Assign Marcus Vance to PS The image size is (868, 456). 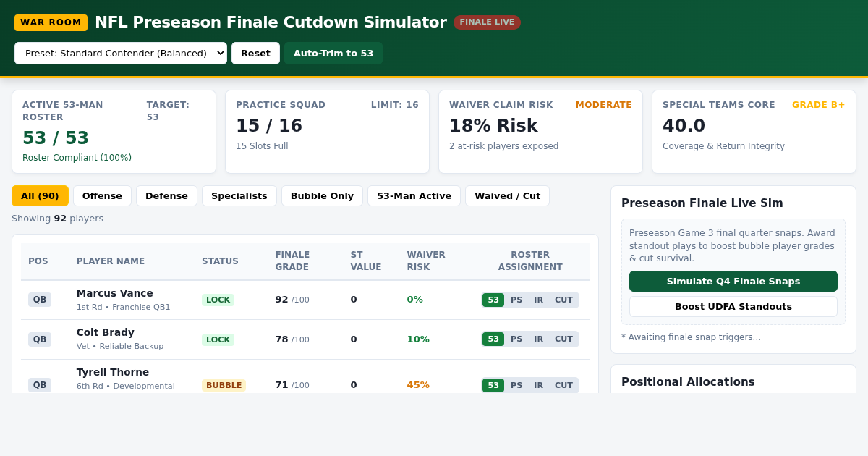(516, 300)
